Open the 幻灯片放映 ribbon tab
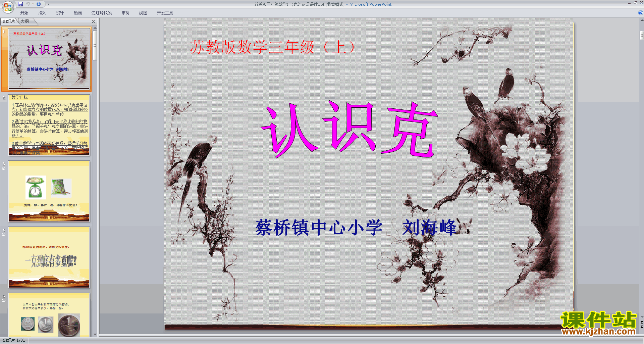 coord(102,13)
